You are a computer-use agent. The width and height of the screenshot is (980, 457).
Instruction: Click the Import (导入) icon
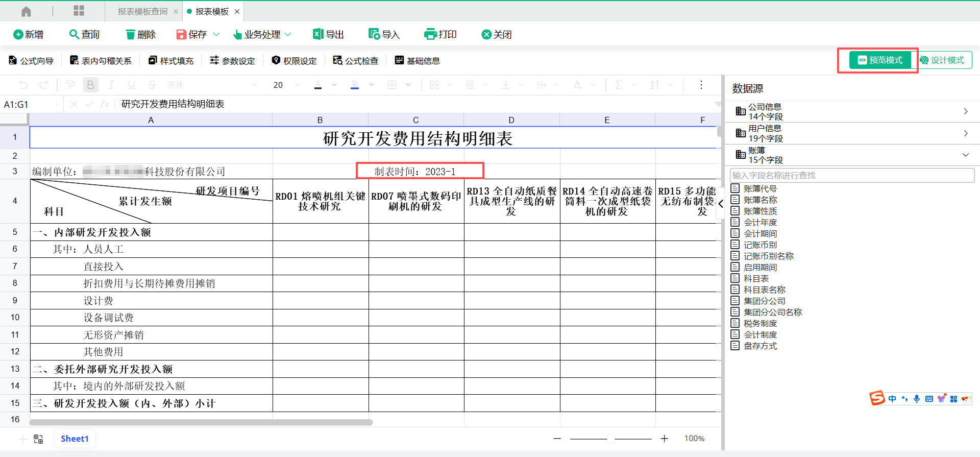pyautogui.click(x=374, y=34)
